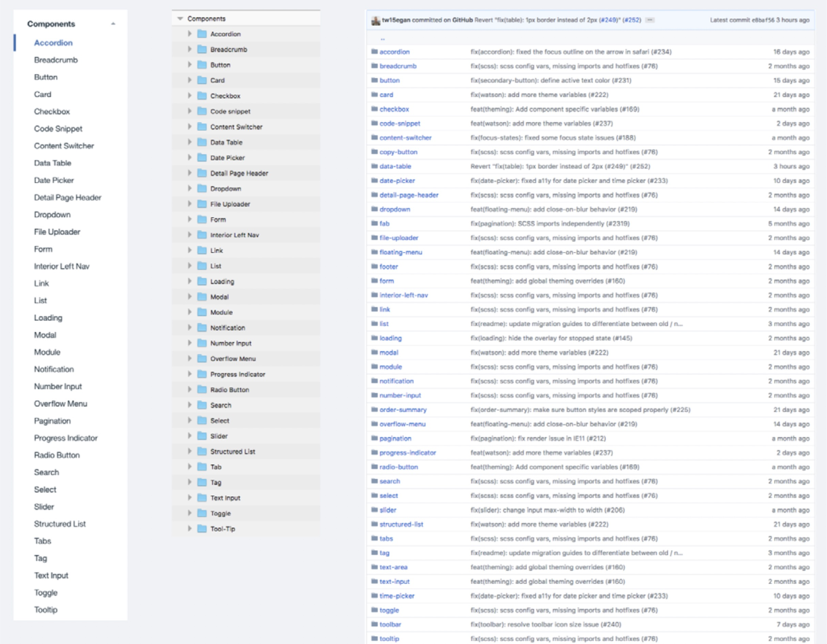Click the Notification folder icon in tree
This screenshot has height=644, width=827.
pos(202,328)
